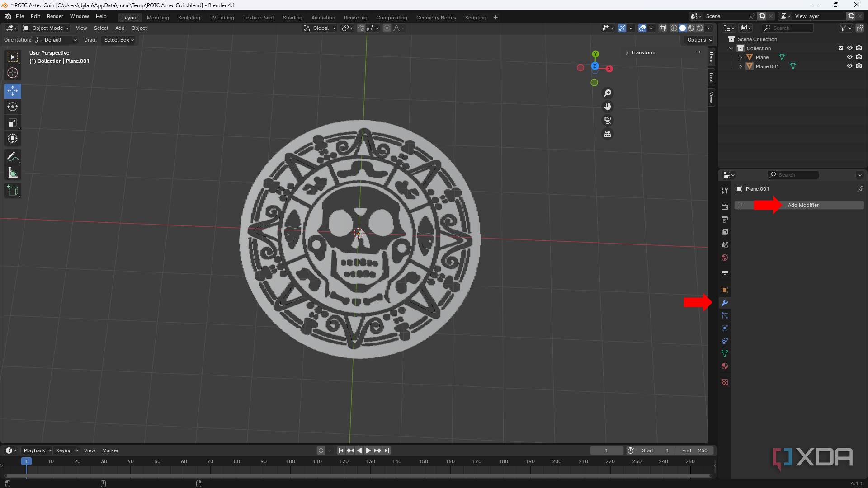The width and height of the screenshot is (868, 488).
Task: Open the Physics Properties tab
Action: point(725,328)
